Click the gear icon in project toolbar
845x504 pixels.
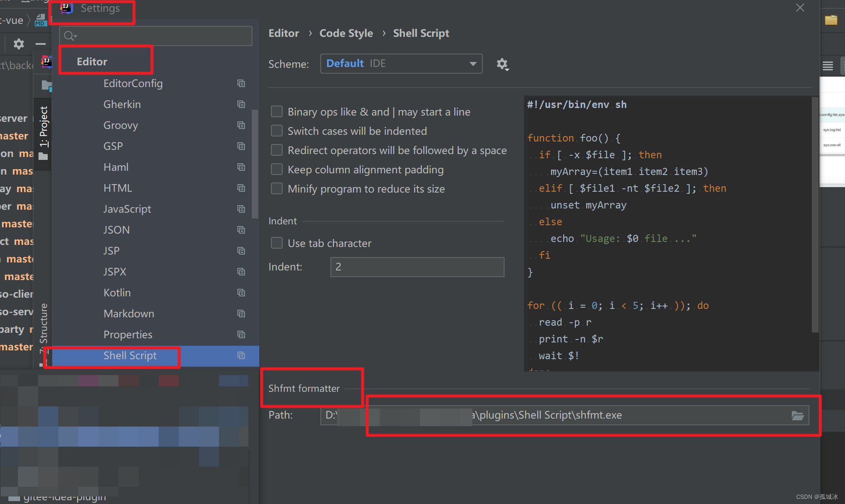[x=19, y=44]
